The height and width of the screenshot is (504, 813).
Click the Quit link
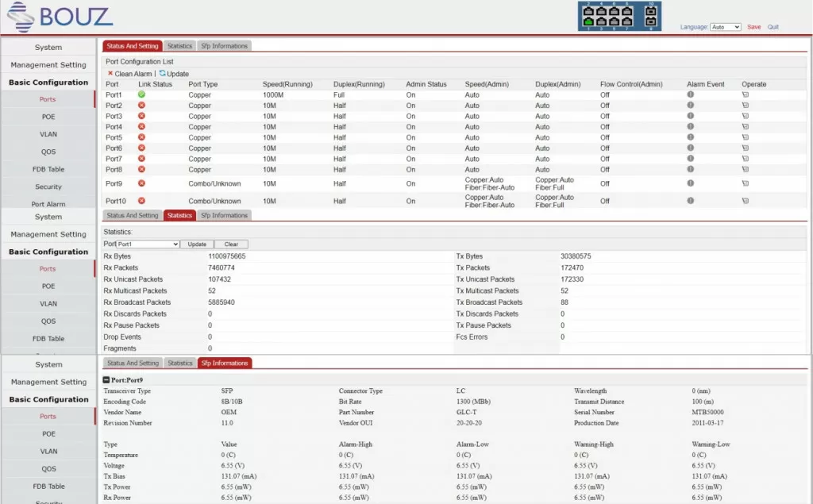click(773, 27)
